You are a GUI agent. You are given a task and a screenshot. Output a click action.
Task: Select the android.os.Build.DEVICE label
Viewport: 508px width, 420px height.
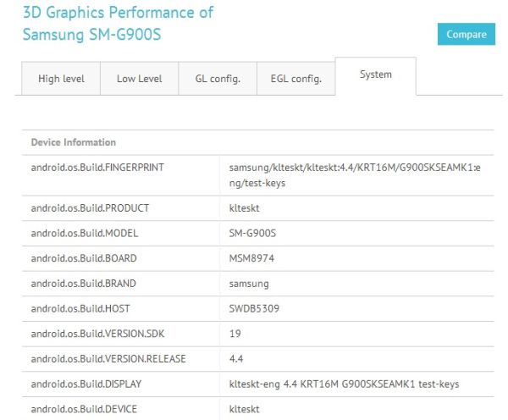85,409
